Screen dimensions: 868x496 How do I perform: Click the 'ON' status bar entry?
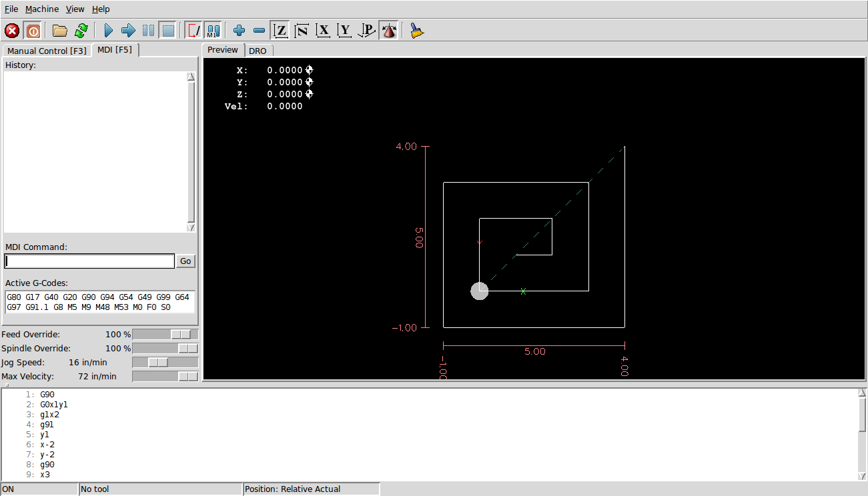tap(39, 489)
